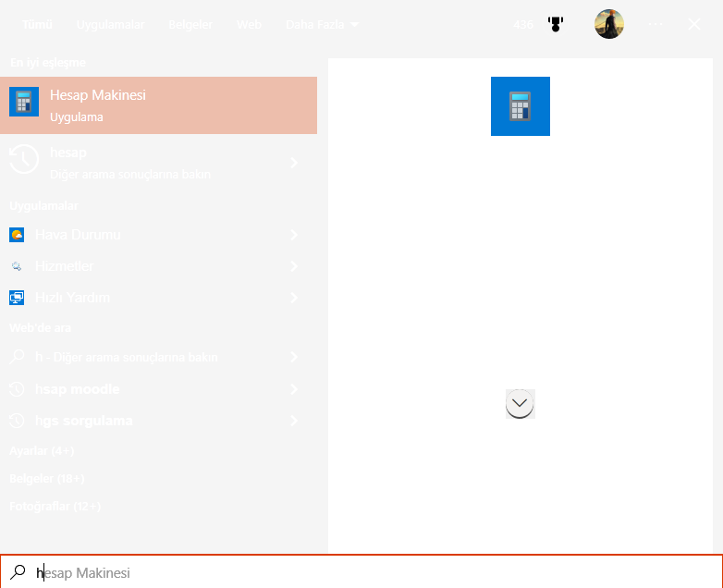The height and width of the screenshot is (588, 723).
Task: Click the history clock icon beside hesap
Action: click(x=24, y=159)
